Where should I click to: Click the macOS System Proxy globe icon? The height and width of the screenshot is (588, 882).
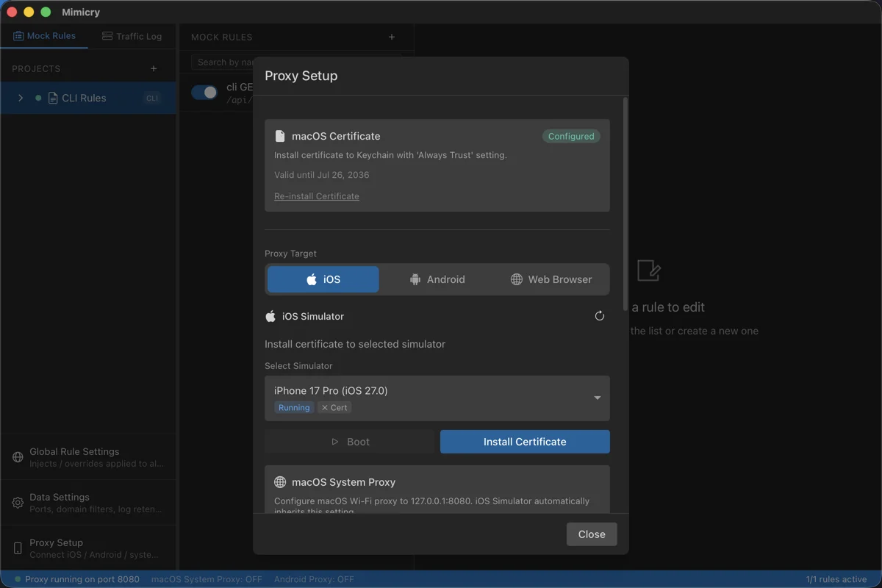(280, 482)
